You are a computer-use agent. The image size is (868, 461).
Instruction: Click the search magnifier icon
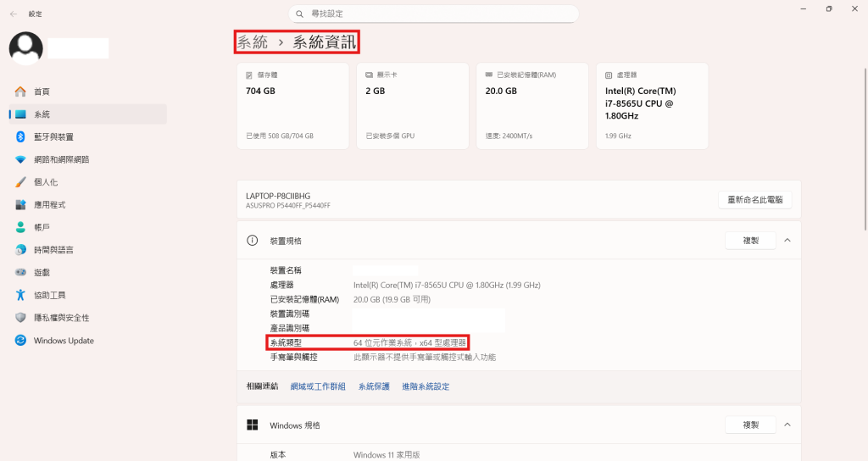coord(299,14)
